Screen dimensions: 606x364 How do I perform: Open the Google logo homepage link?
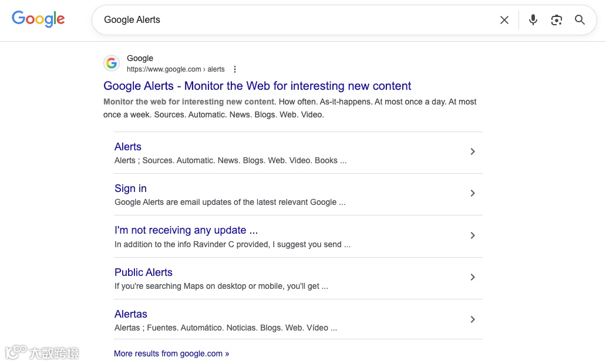tap(38, 19)
